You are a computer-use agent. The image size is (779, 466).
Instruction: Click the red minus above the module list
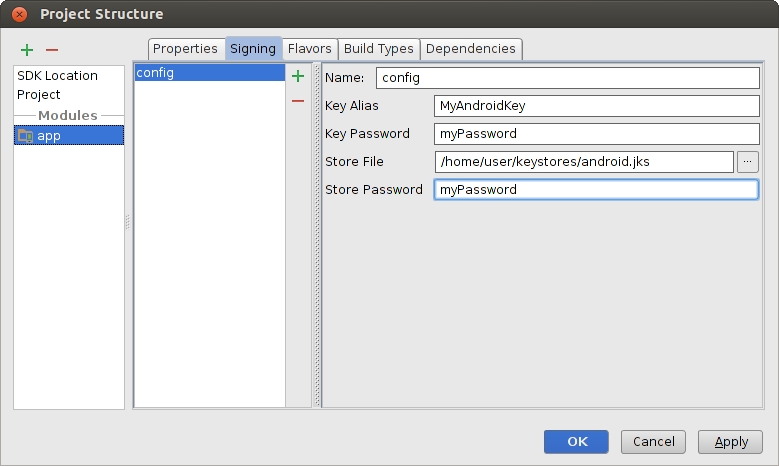point(52,49)
